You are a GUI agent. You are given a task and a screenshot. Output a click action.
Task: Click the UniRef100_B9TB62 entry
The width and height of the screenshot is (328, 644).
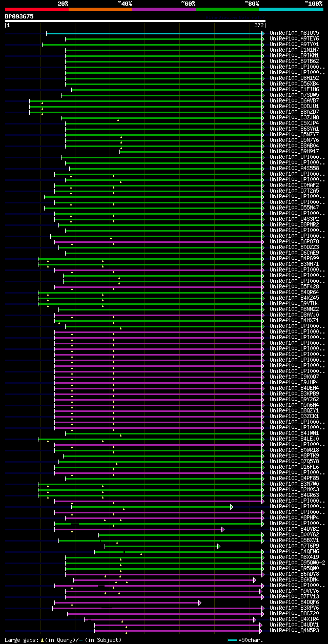tap(294, 61)
